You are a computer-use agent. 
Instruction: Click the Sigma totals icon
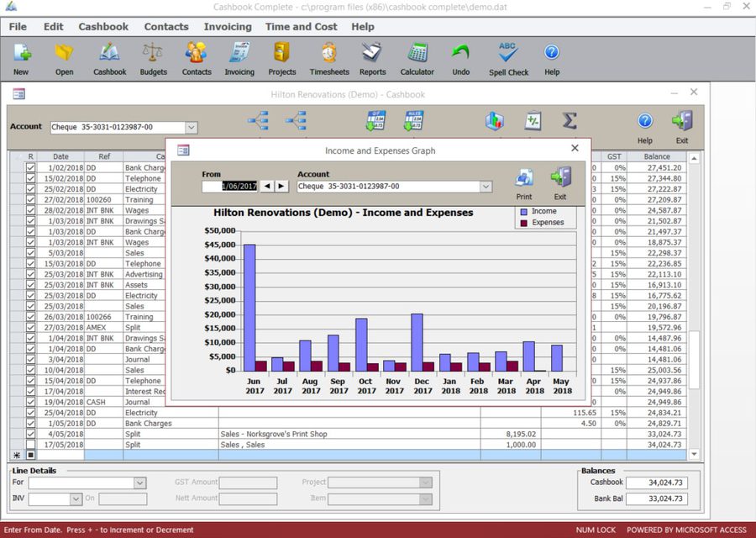click(x=570, y=120)
